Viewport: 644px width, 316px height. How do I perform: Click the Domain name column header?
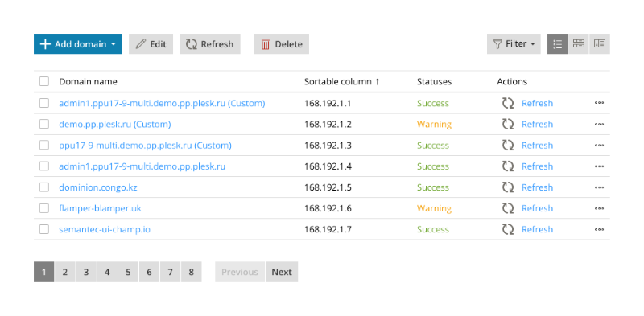[88, 82]
